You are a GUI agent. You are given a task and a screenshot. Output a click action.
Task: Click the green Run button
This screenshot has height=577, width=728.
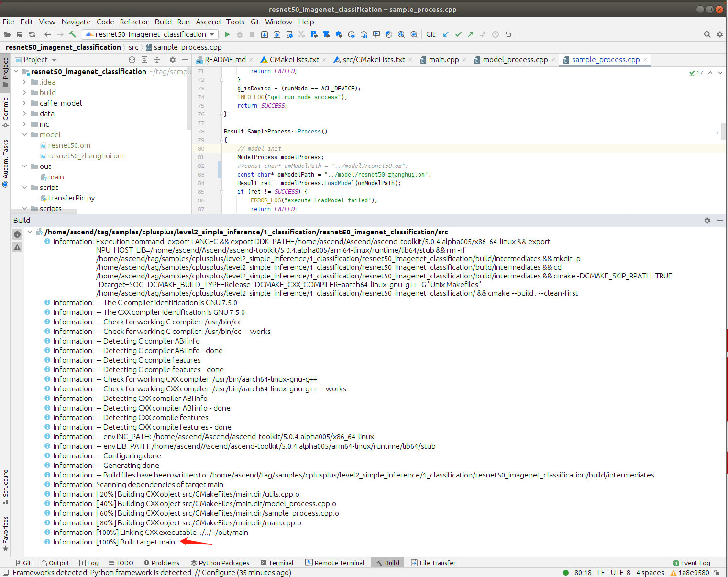[227, 34]
